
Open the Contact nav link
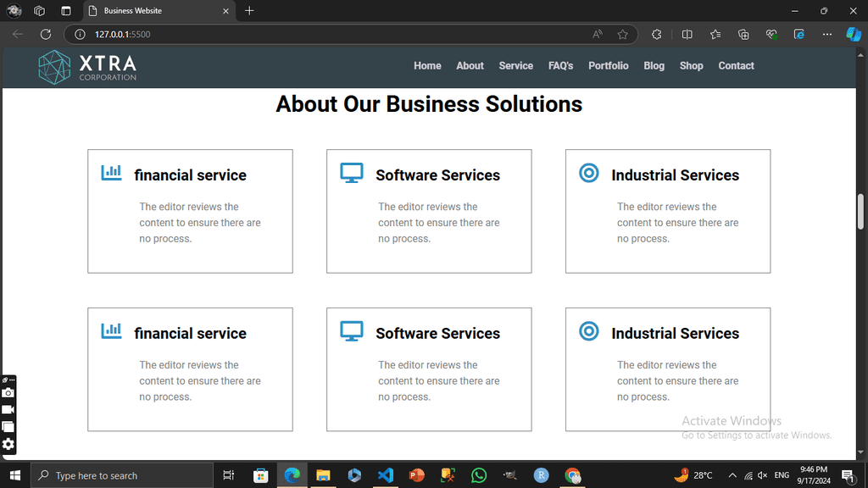pyautogui.click(x=737, y=66)
